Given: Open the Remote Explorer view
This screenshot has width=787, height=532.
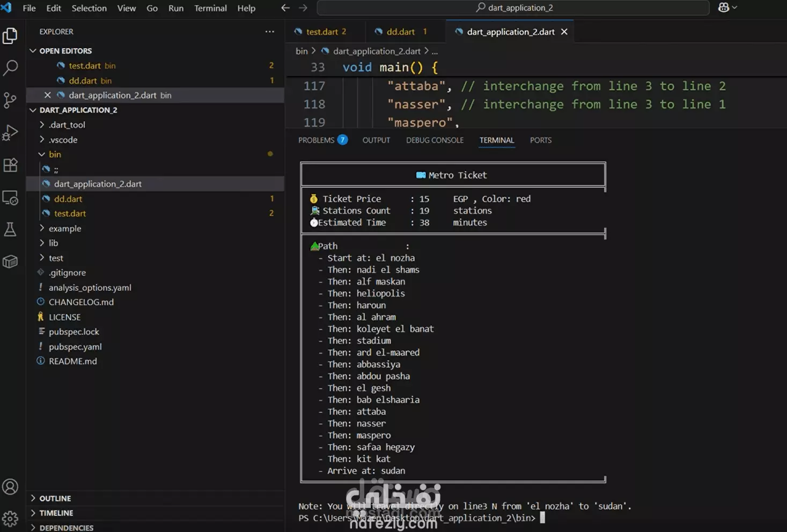Looking at the screenshot, I should click(10, 198).
